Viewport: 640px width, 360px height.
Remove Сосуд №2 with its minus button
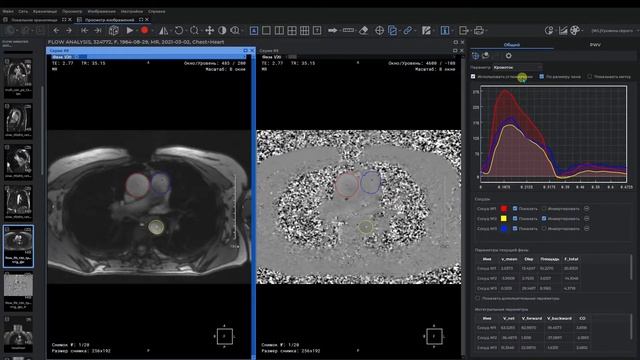pyautogui.click(x=587, y=219)
